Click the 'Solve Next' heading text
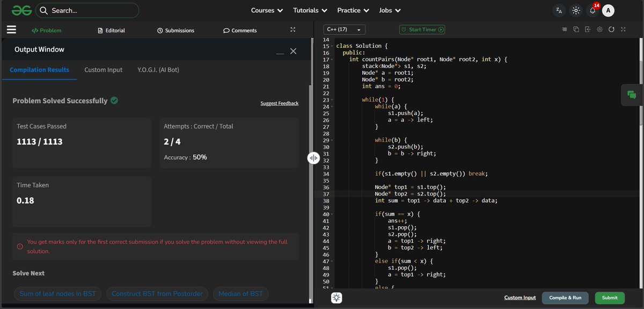Viewport: 644px width, 309px height. pyautogui.click(x=28, y=273)
